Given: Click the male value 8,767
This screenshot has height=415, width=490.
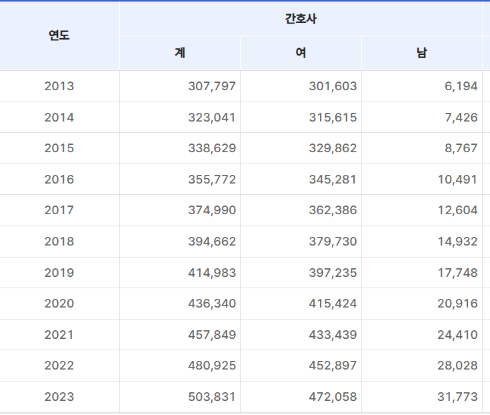Looking at the screenshot, I should (461, 148).
